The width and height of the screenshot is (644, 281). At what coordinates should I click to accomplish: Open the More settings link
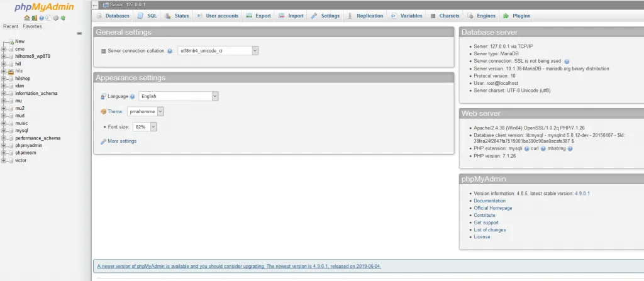pos(122,141)
